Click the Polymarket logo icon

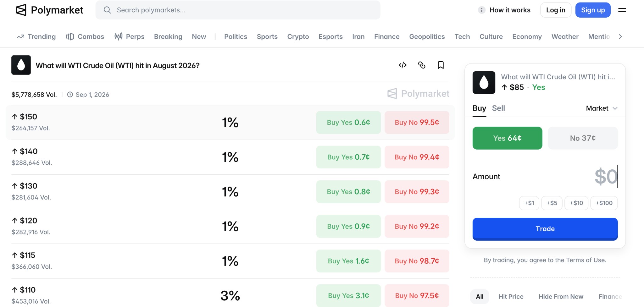point(21,10)
